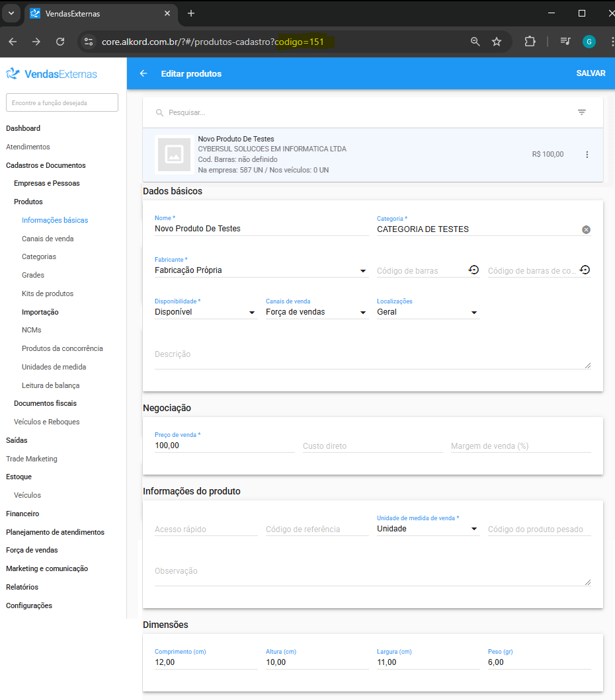The width and height of the screenshot is (615, 700).
Task: Open the site information icon in the address bar
Action: click(x=89, y=42)
